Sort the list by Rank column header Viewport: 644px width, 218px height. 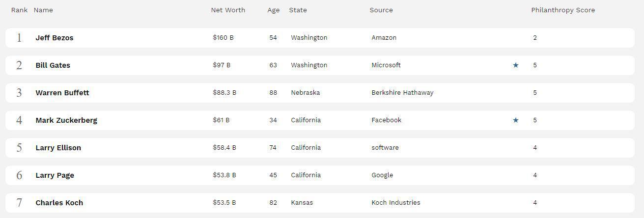coord(19,10)
